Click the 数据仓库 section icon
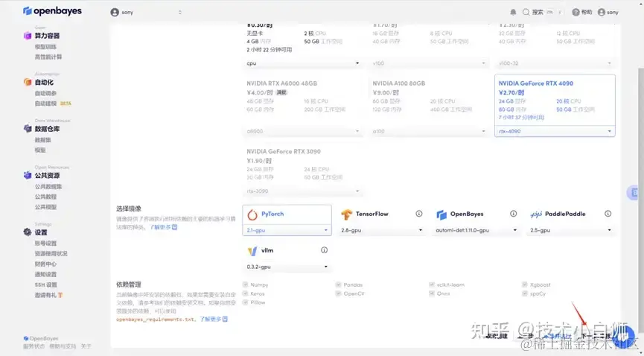 tap(28, 129)
